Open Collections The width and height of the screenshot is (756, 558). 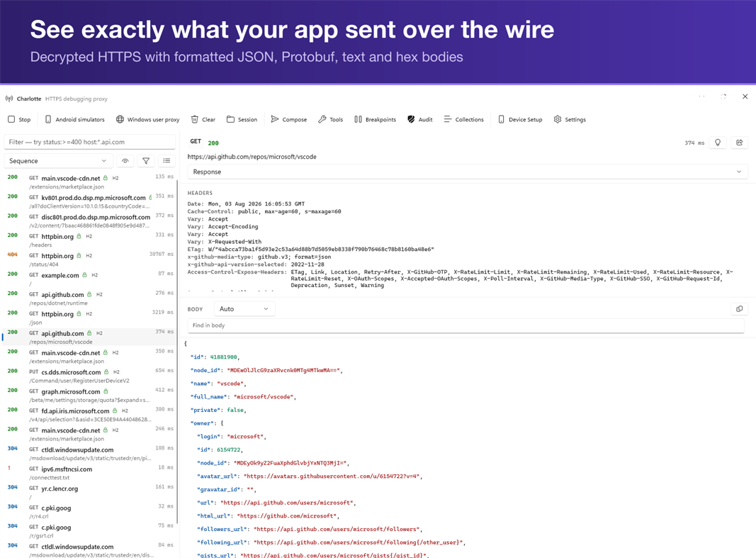[x=464, y=120]
